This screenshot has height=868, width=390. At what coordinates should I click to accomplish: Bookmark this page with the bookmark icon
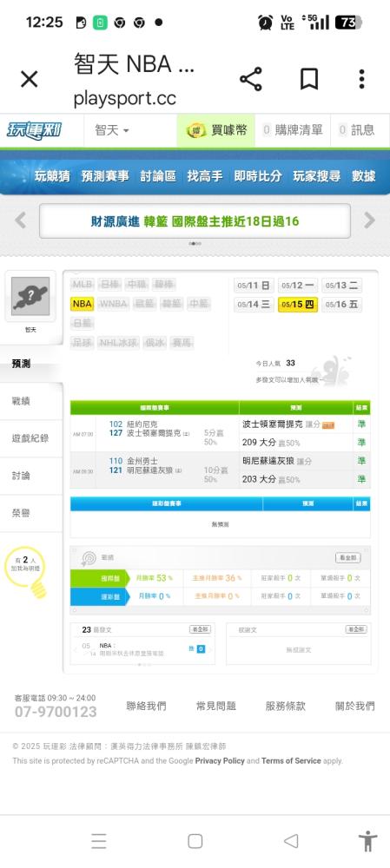coord(309,79)
